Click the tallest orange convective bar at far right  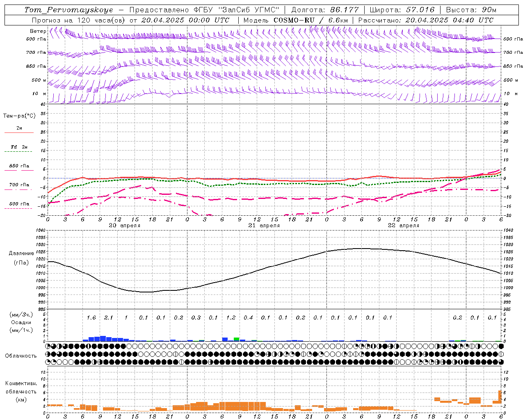click(x=500, y=397)
